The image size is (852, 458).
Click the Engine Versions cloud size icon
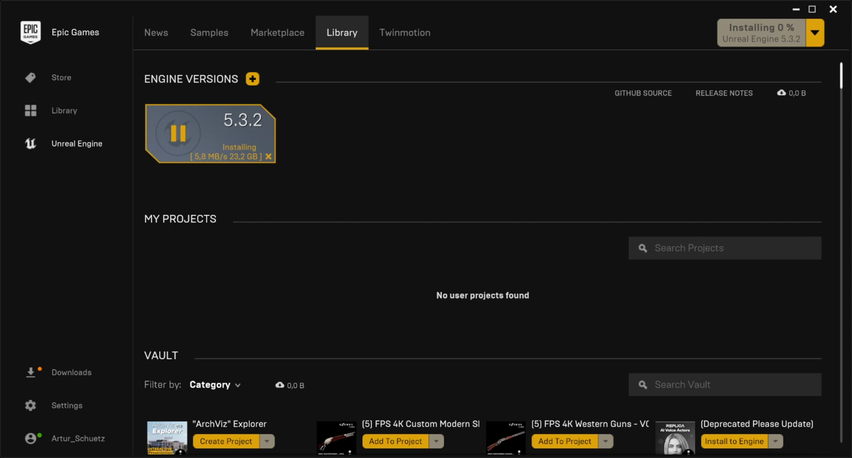tap(781, 93)
